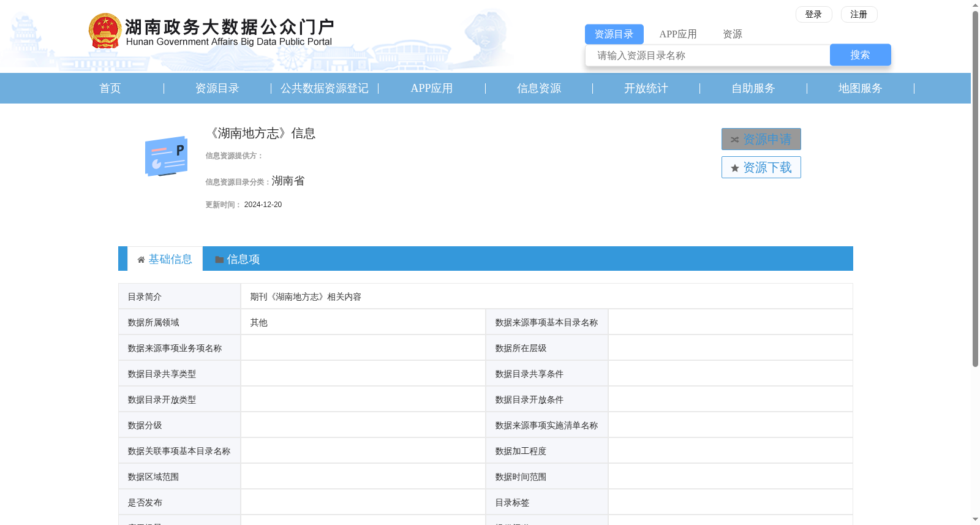This screenshot has height=525, width=980.
Task: Focus the resource catalog name search field
Action: click(707, 55)
